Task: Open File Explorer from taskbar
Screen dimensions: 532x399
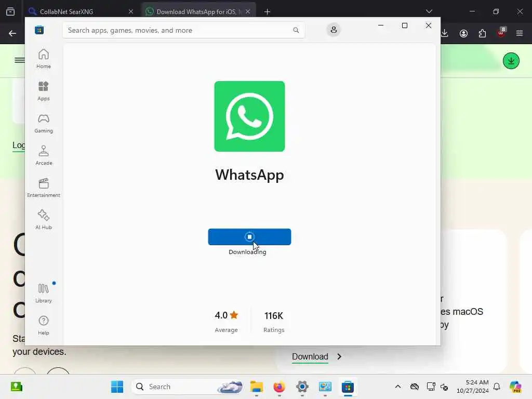Action: pyautogui.click(x=257, y=387)
